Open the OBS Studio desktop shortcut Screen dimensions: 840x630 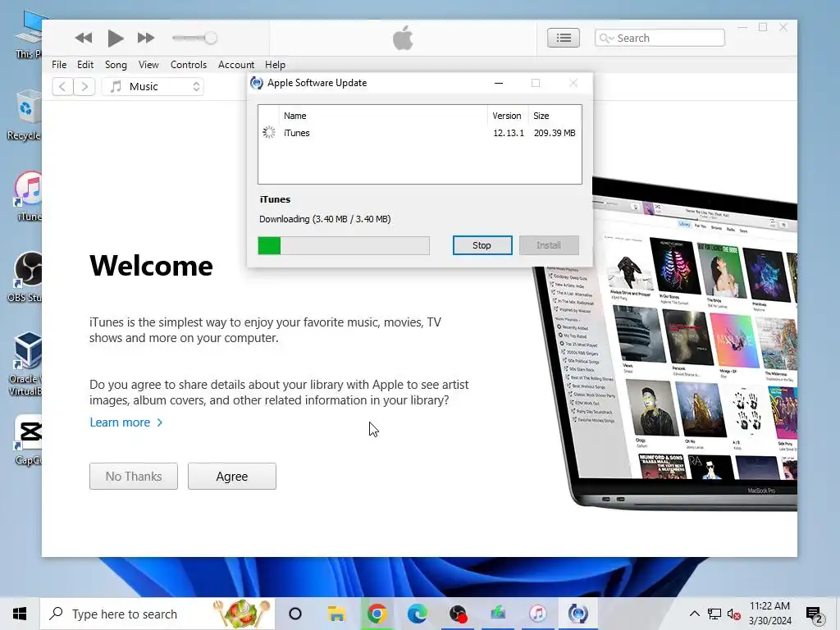point(25,277)
